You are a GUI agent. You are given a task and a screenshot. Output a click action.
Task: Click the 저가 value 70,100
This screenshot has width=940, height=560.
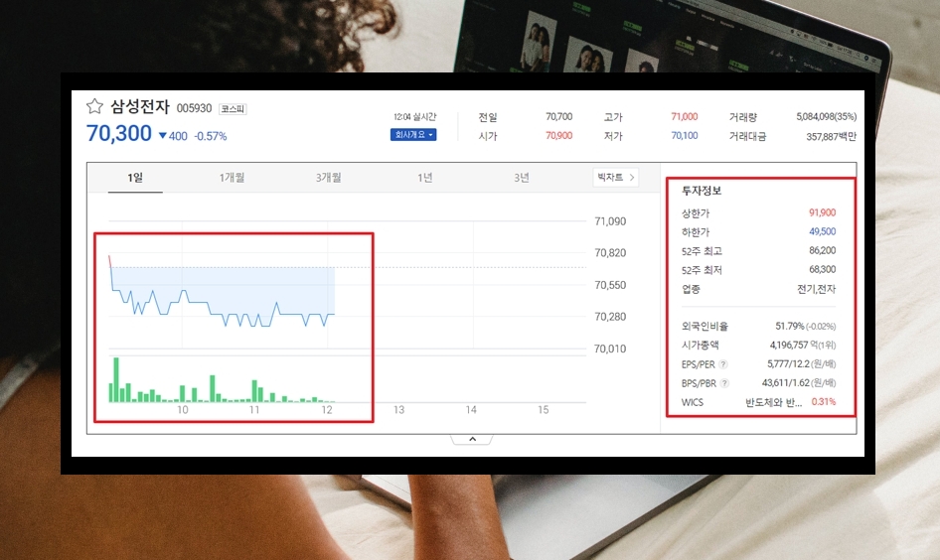pos(684,136)
